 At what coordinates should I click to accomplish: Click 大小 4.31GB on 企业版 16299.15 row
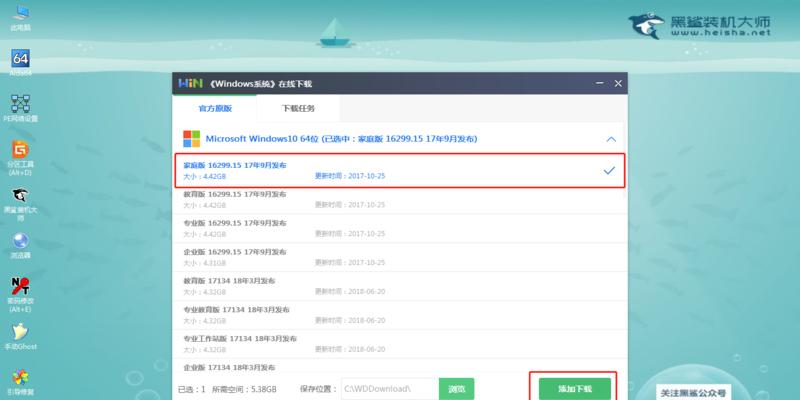click(205, 263)
